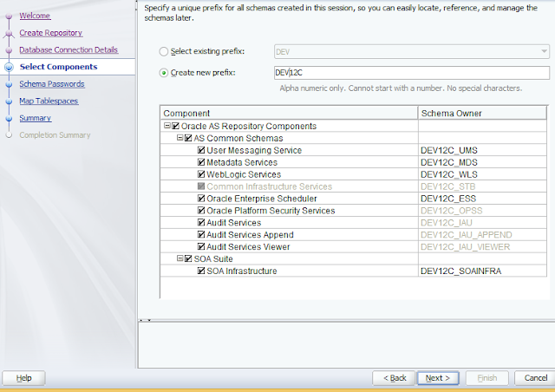This screenshot has height=392, width=555.
Task: Click the Database Connection Details bullet icon
Action: (x=10, y=50)
